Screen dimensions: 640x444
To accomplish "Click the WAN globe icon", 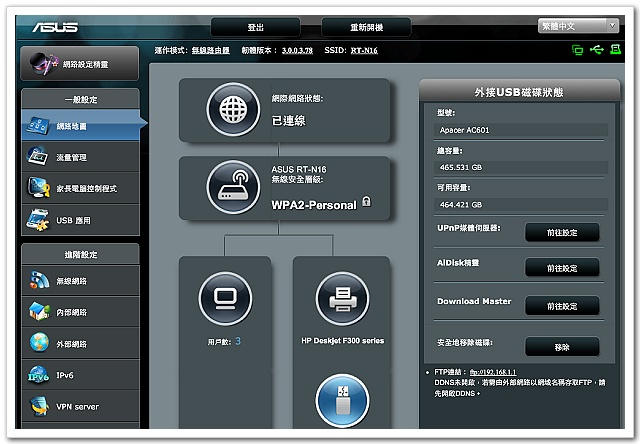I will [39, 342].
